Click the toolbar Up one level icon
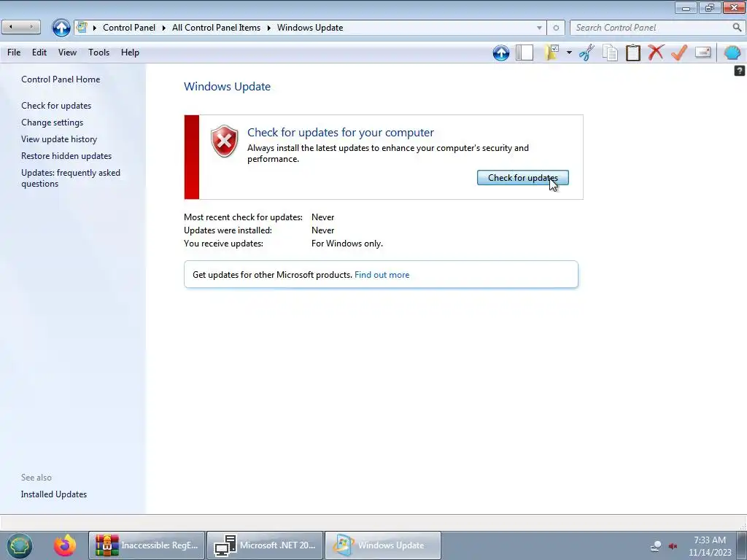The image size is (747, 560). pyautogui.click(x=500, y=52)
